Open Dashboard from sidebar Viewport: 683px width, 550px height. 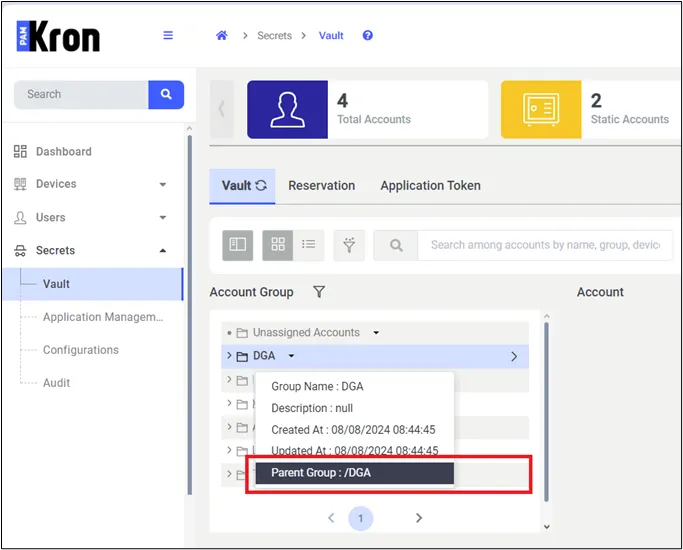pos(64,152)
